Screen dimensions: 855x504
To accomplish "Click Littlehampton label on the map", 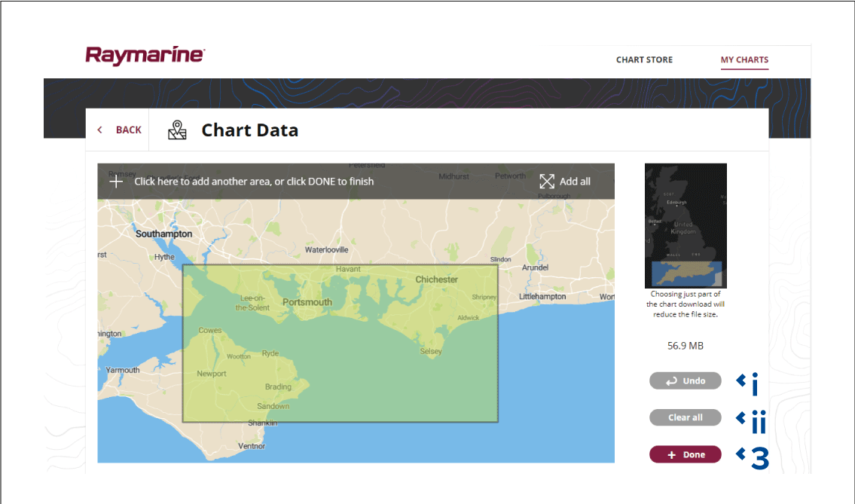I will [x=542, y=297].
